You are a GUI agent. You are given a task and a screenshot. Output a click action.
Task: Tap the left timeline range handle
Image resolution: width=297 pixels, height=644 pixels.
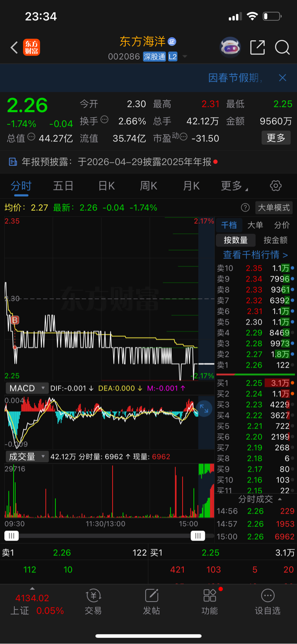point(11,536)
